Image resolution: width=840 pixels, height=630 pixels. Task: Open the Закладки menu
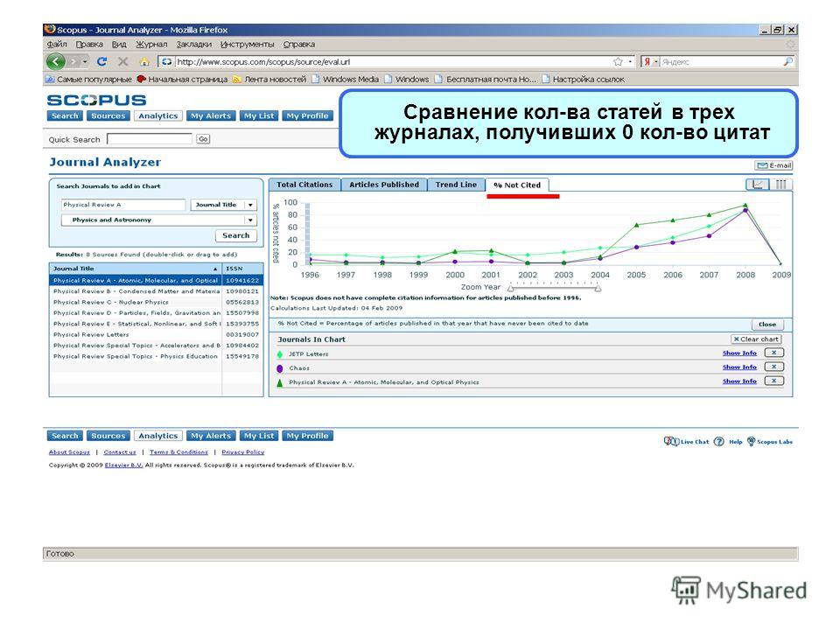click(194, 45)
